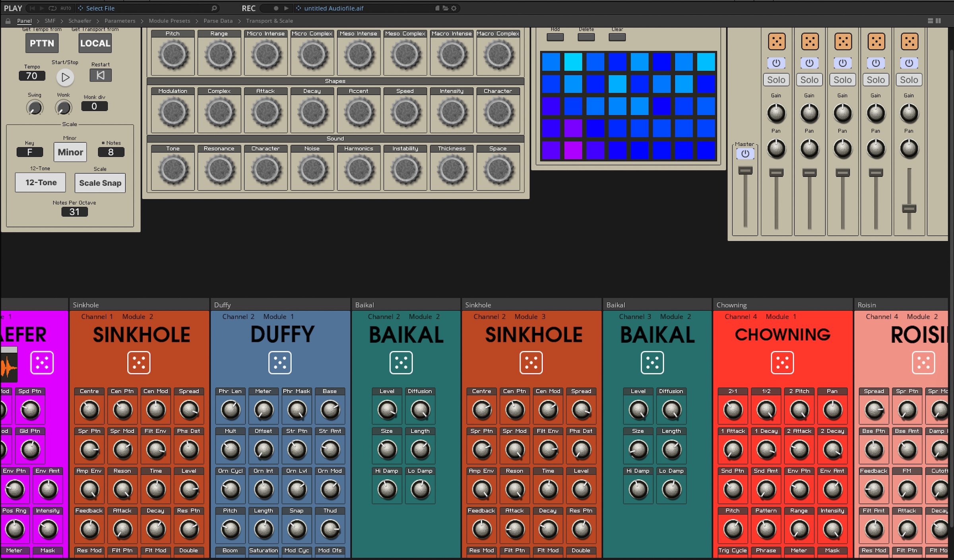Toggle power on first mixer channel

(x=776, y=63)
